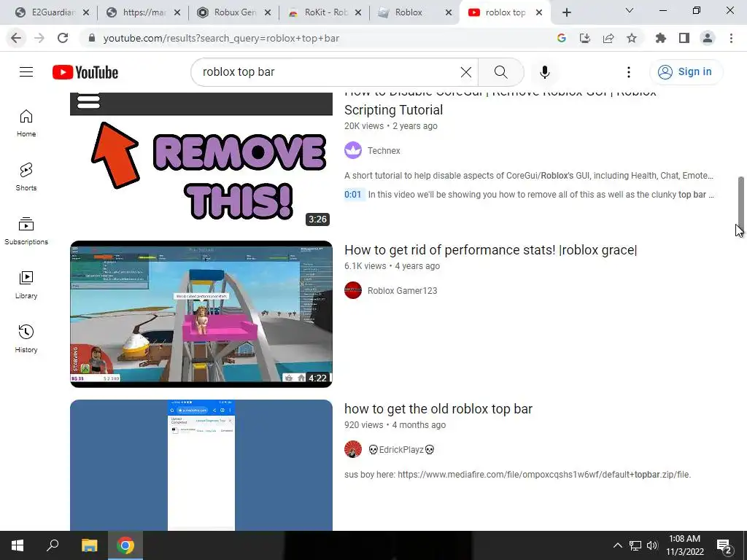Sign in to YouTube
The width and height of the screenshot is (747, 560).
(x=686, y=72)
